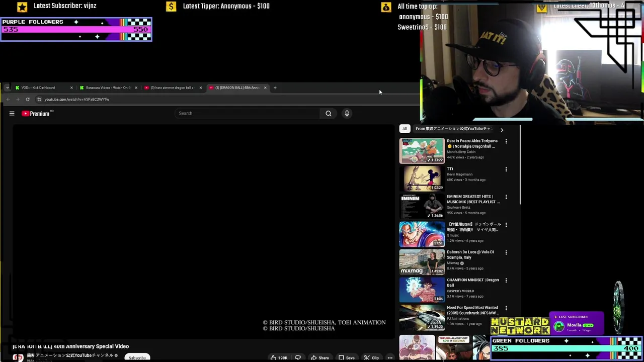Select the All filter chip

coord(405,129)
